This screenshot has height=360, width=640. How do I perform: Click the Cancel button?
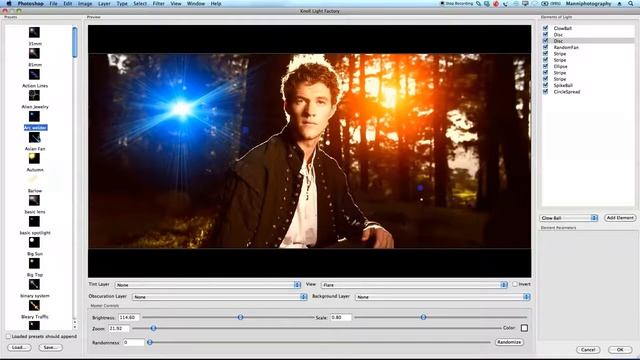[x=588, y=350]
